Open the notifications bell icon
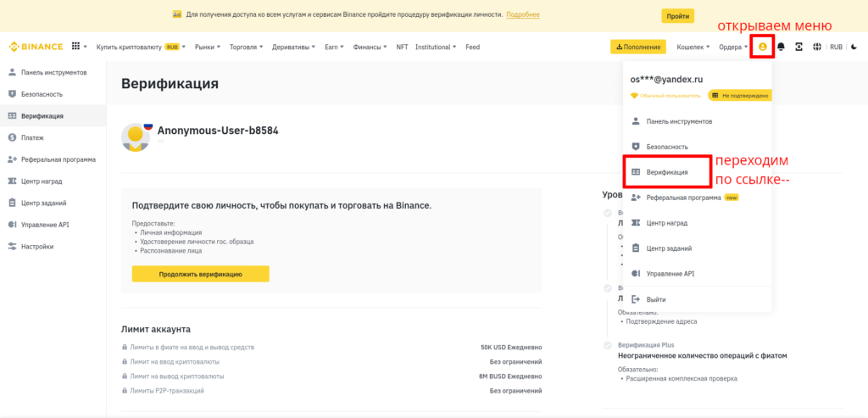The image size is (868, 418). tap(781, 47)
